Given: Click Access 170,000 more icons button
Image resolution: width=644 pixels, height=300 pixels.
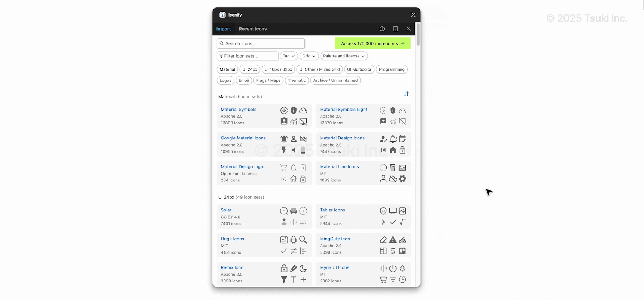Looking at the screenshot, I should pyautogui.click(x=373, y=43).
